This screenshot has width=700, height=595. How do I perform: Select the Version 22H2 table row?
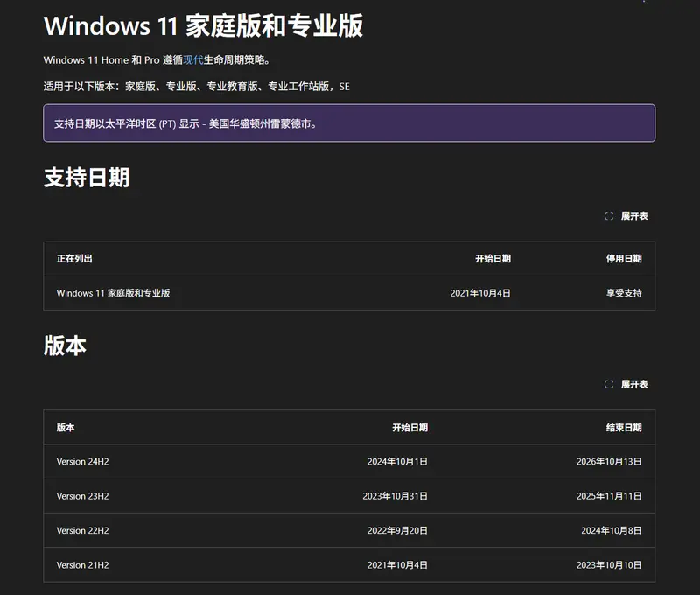pyautogui.click(x=350, y=530)
